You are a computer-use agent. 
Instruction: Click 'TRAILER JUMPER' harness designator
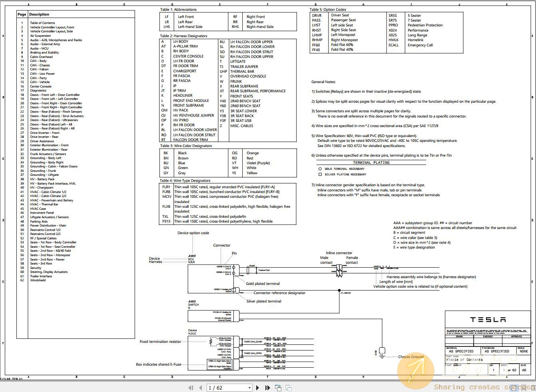coord(244,66)
